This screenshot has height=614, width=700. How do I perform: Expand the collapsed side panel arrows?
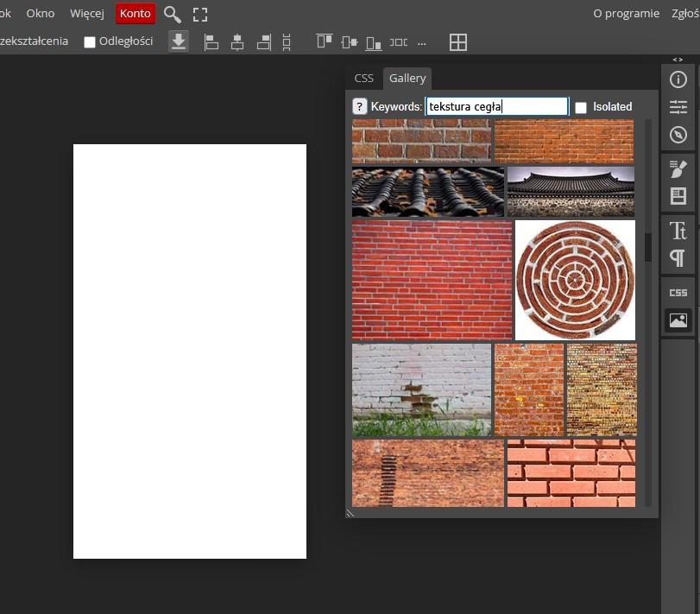tap(678, 59)
